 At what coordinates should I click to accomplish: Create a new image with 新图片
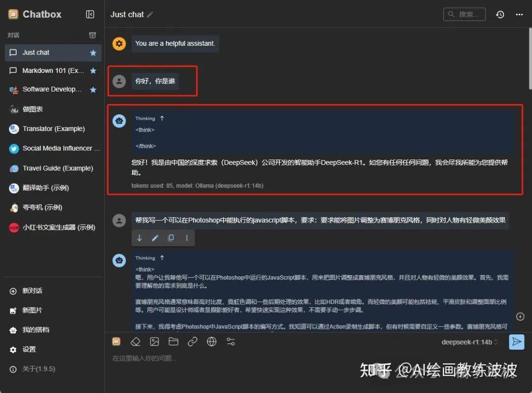point(53,310)
